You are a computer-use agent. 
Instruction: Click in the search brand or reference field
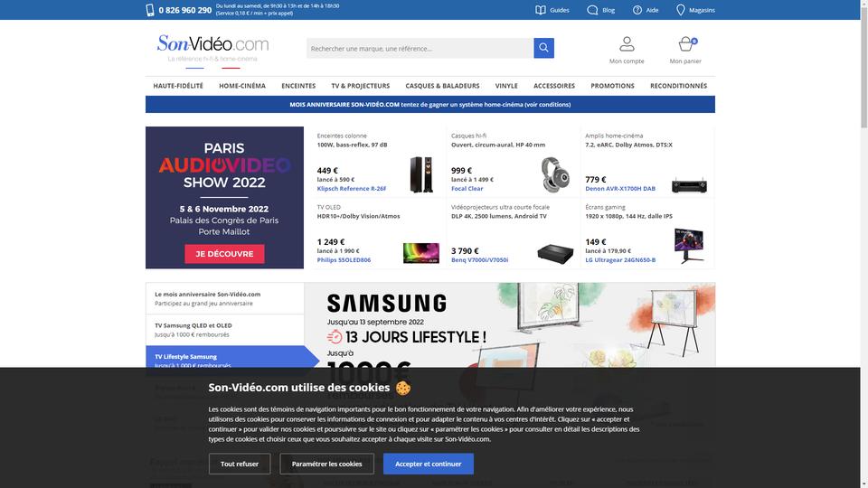420,48
